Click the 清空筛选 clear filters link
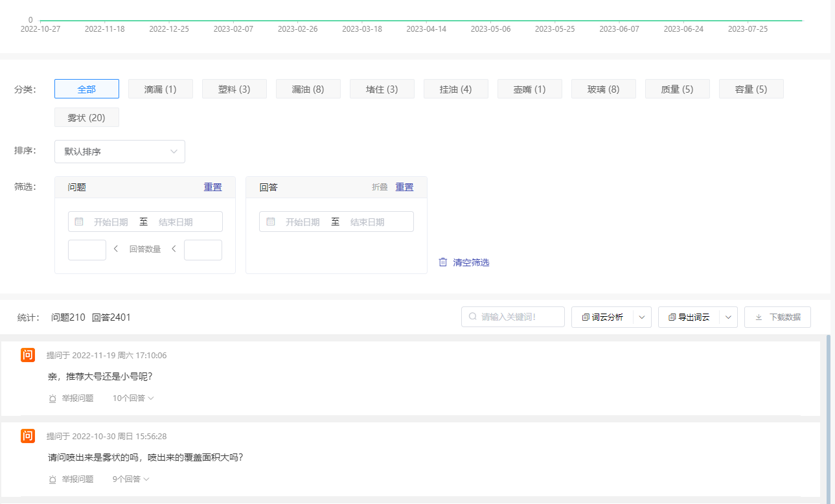The height and width of the screenshot is (504, 835). click(470, 262)
